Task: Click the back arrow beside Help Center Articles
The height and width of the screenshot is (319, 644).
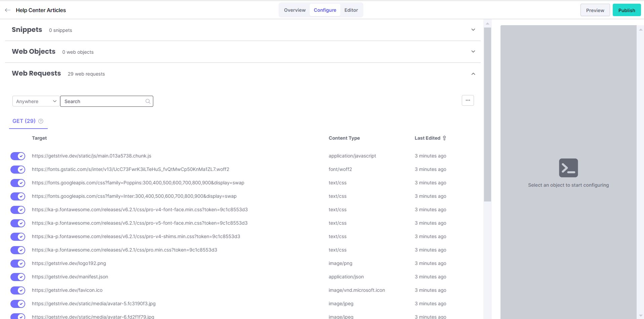Action: (x=8, y=10)
